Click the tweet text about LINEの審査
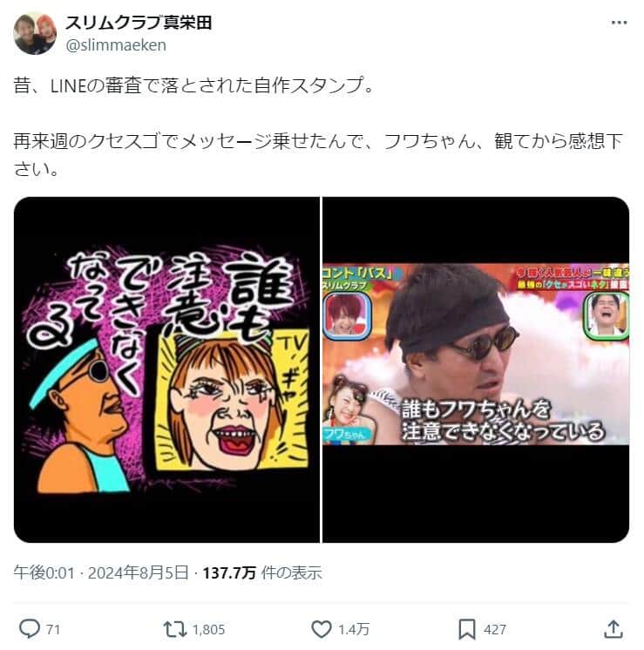Viewport: 644px width, 650px height. click(194, 85)
